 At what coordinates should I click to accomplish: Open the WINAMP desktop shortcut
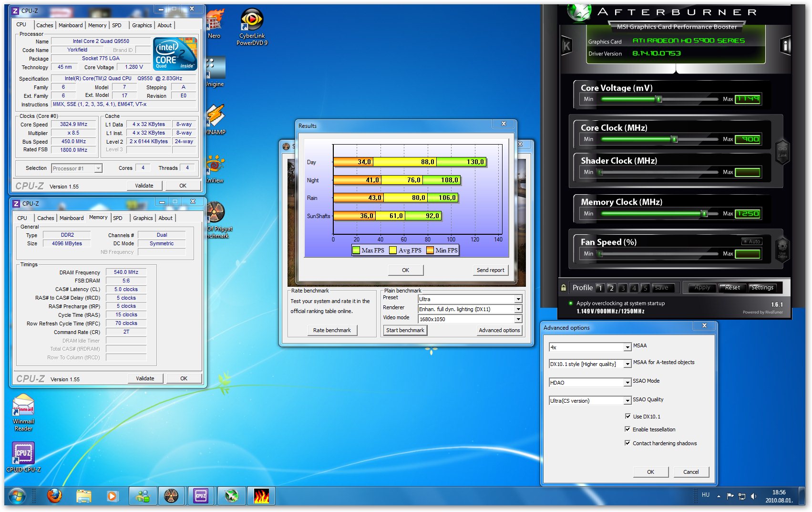pyautogui.click(x=216, y=120)
